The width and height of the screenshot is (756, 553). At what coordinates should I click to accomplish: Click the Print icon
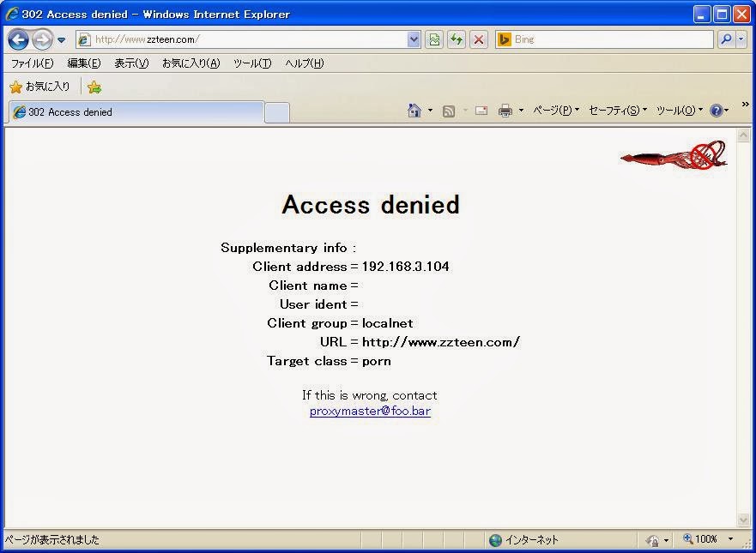(505, 111)
